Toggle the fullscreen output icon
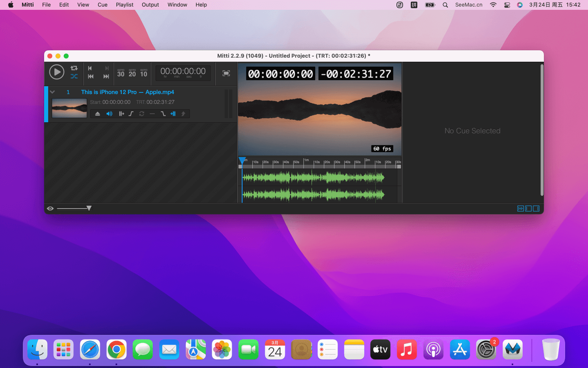This screenshot has width=588, height=368. (x=226, y=73)
